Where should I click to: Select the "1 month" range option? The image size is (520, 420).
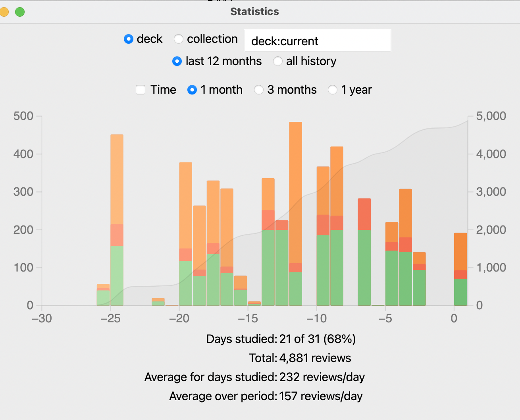(192, 90)
